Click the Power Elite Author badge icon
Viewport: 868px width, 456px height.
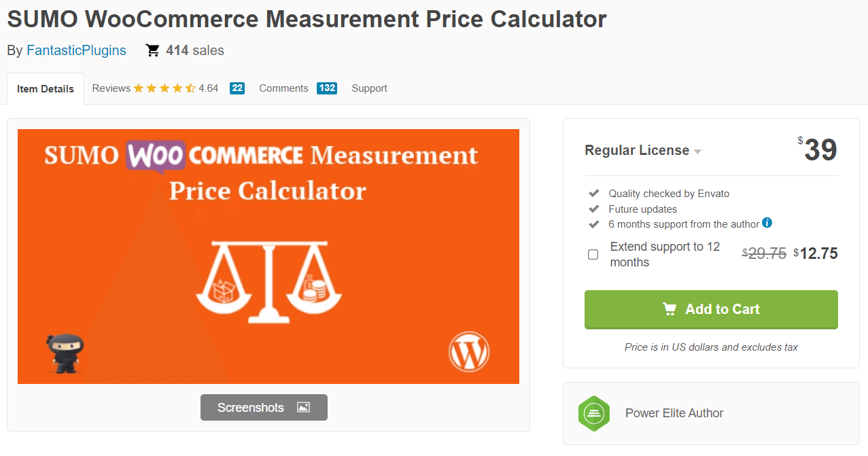tap(593, 413)
